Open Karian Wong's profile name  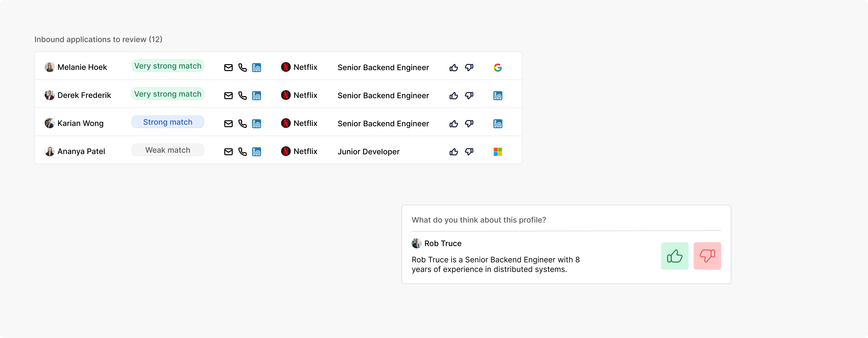tap(81, 123)
